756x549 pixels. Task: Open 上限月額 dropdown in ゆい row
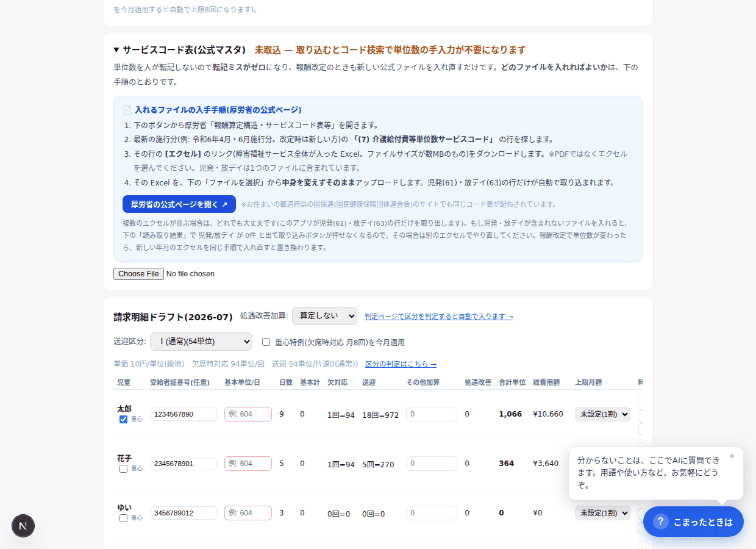[x=602, y=513]
